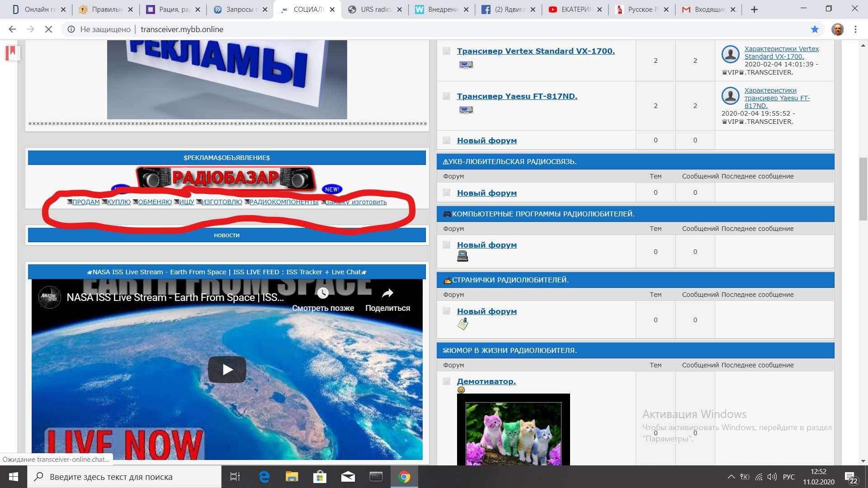The width and height of the screenshot is (868, 488).
Task: Open Task View in the taskbar
Action: (235, 477)
